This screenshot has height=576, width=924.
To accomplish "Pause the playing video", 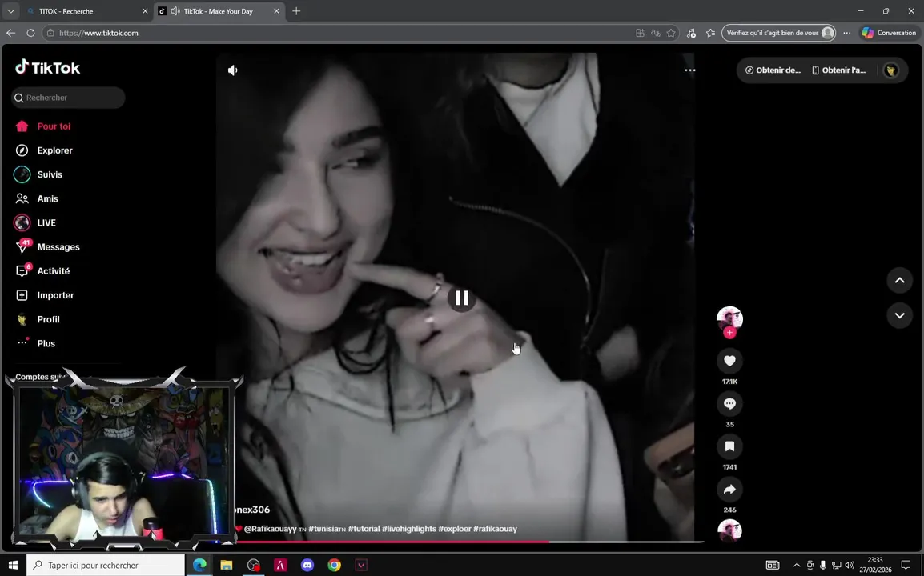I will click(x=461, y=298).
